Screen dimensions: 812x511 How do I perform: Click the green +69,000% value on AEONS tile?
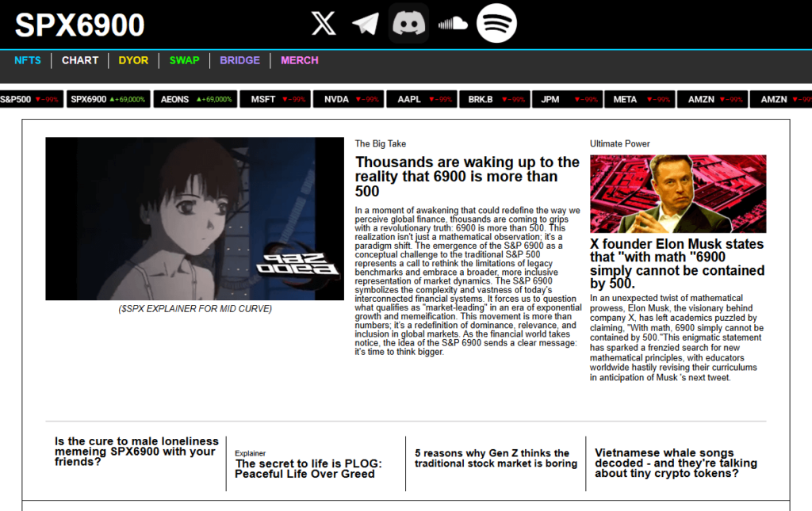click(x=214, y=99)
